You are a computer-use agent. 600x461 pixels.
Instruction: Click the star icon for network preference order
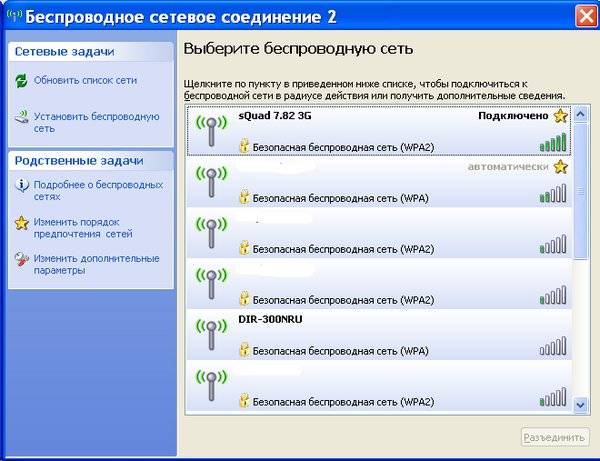[22, 223]
